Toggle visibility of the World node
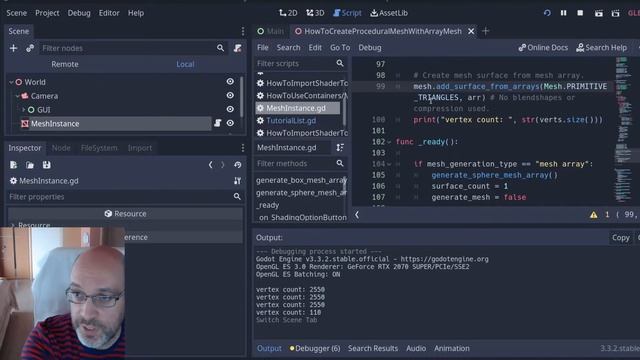 click(x=230, y=82)
